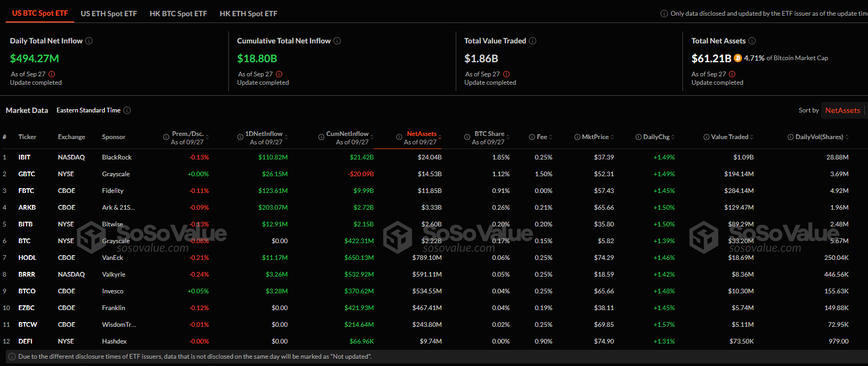This screenshot has width=868, height=366.
Task: Open the HK BTC Spot ETF tab
Action: click(x=178, y=14)
